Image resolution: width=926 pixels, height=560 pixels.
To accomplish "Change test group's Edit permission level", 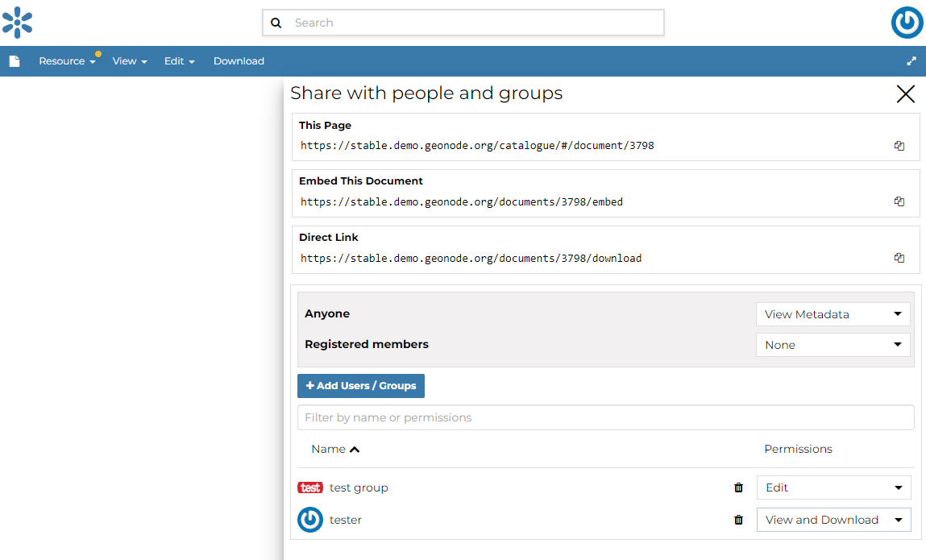I will [x=833, y=487].
